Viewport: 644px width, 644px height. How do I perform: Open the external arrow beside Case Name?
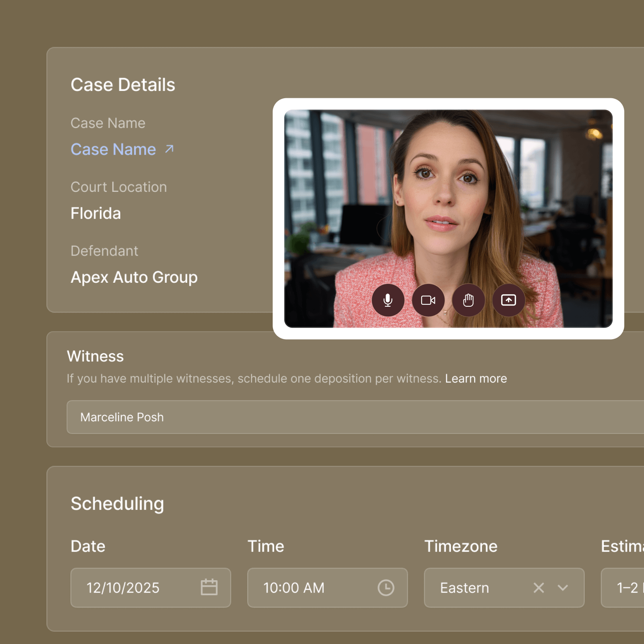click(x=169, y=149)
